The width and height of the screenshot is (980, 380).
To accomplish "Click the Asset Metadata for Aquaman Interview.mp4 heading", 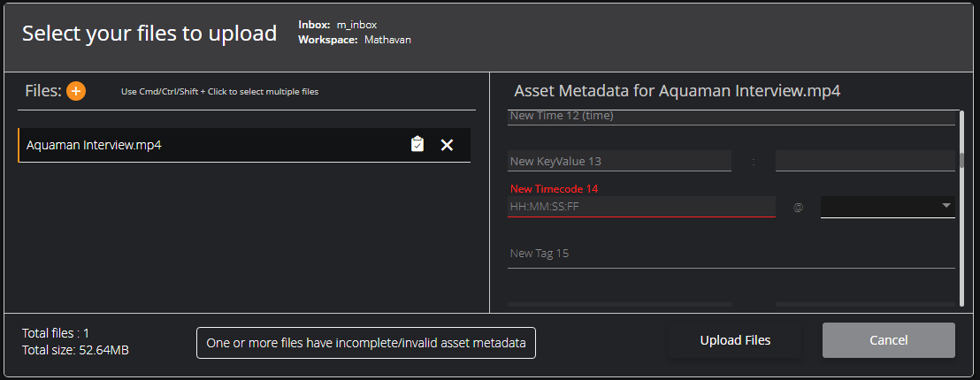I will (x=677, y=91).
